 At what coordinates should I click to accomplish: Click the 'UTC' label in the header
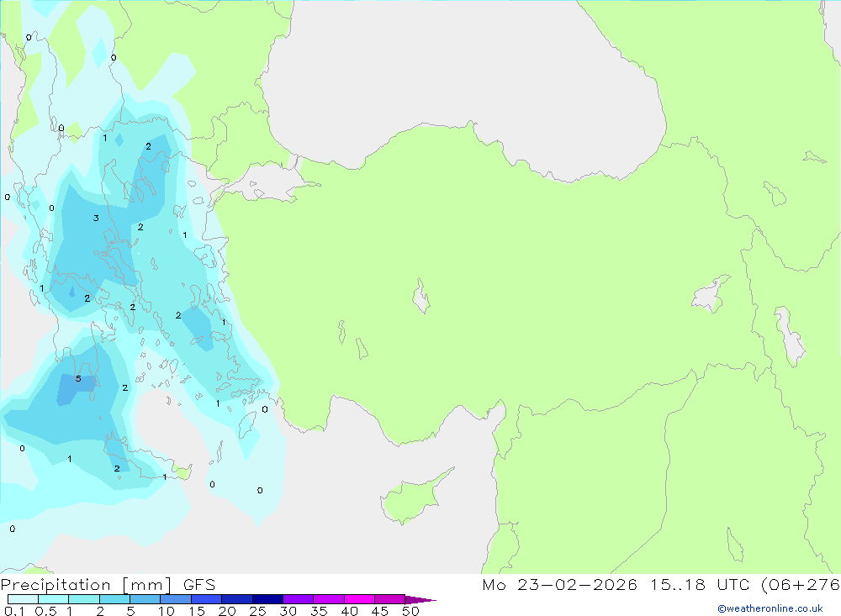click(x=733, y=585)
